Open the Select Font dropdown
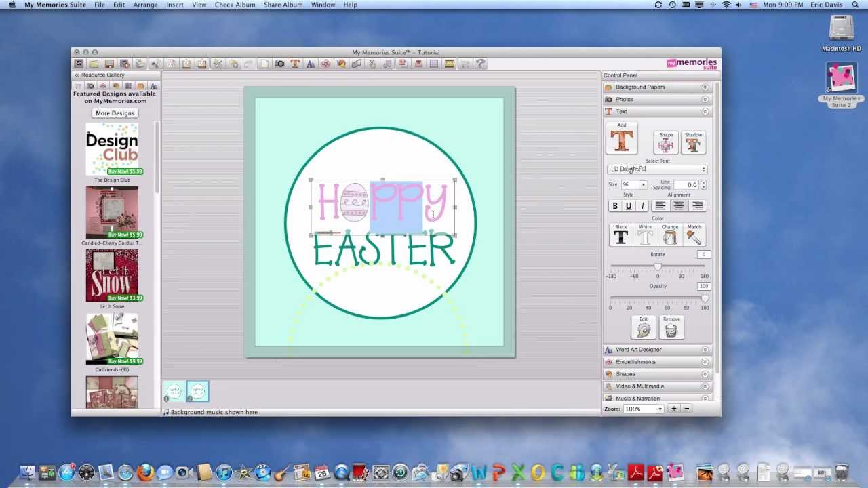 (657, 169)
